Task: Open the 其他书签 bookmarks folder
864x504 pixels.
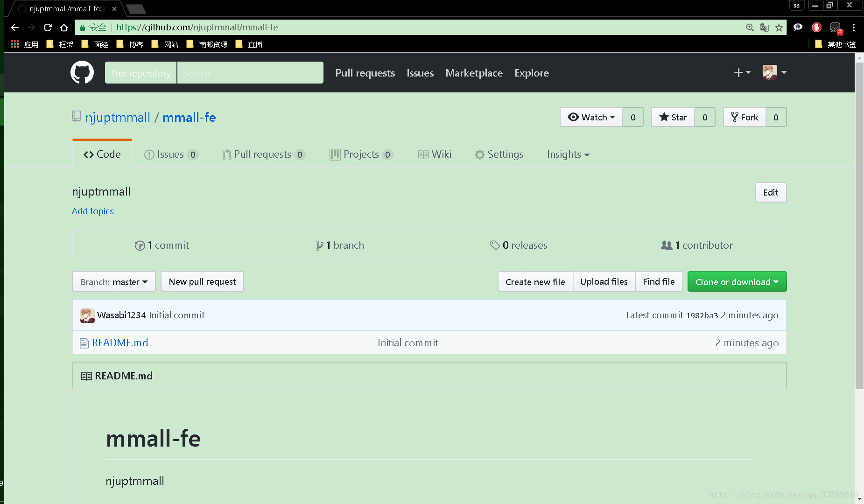Action: pos(836,44)
